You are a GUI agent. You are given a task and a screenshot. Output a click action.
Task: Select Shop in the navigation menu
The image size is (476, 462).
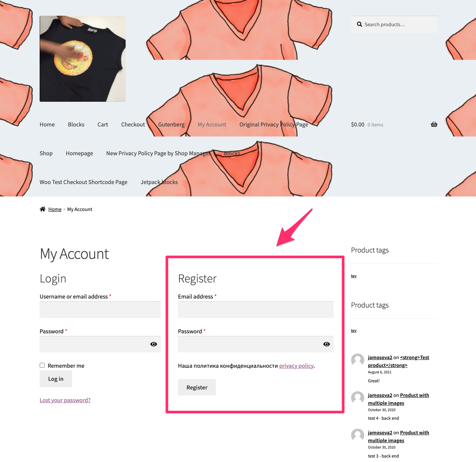46,153
